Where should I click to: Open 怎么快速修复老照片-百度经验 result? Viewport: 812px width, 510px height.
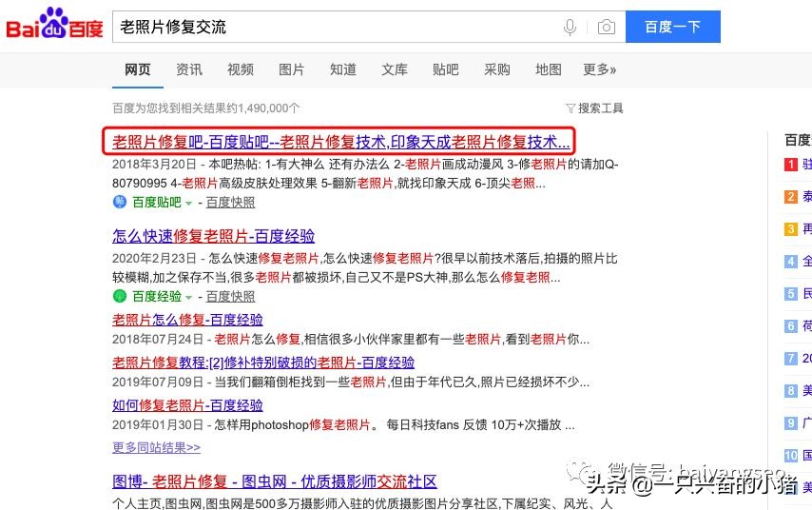point(213,236)
